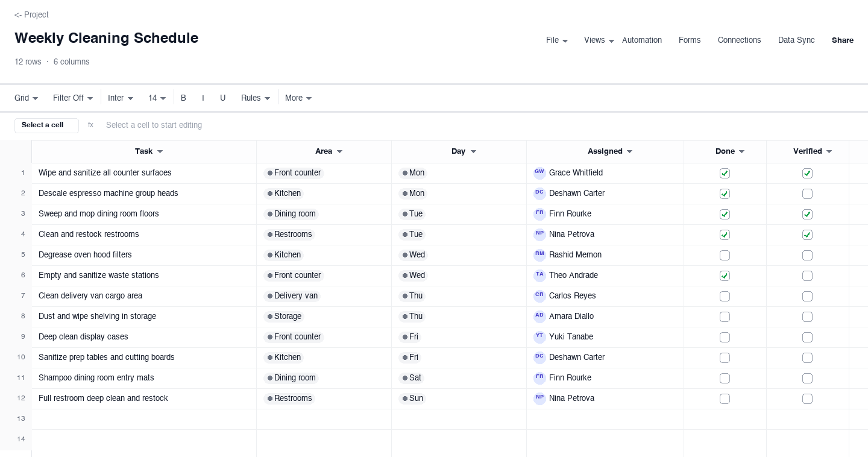Toggle Underline formatting button
The width and height of the screenshot is (868, 457).
(222, 98)
